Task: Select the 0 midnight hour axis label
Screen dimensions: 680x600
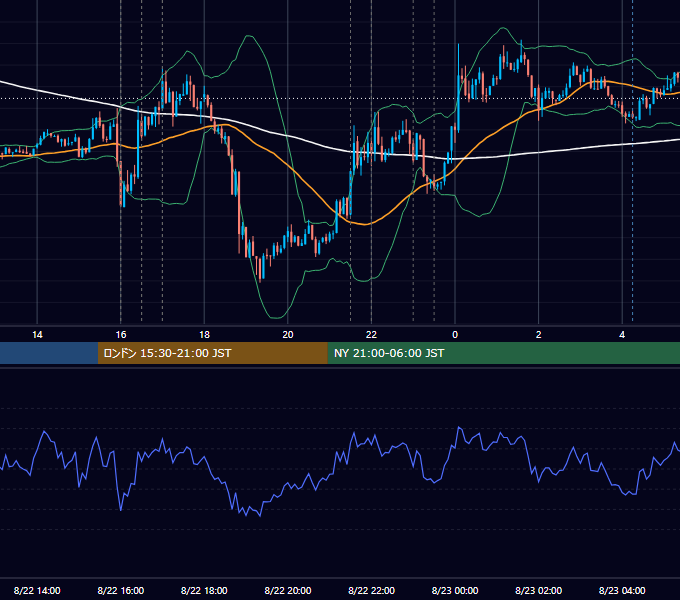Action: coord(455,335)
